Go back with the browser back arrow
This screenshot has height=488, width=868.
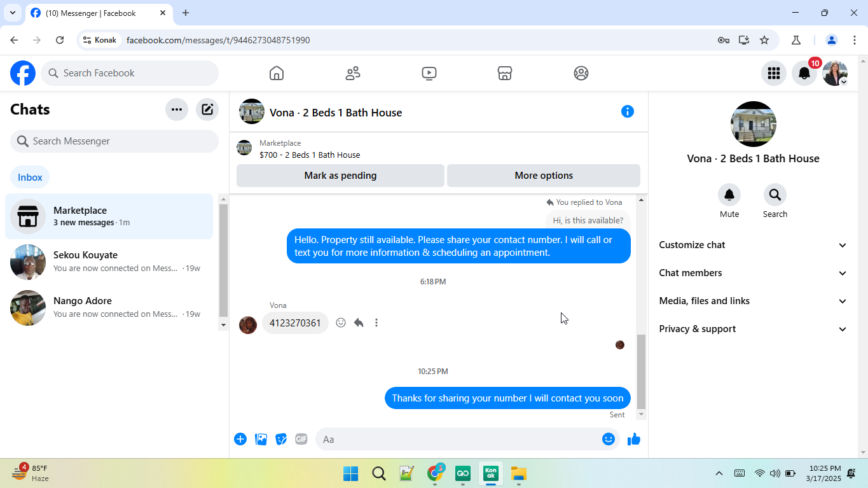[x=14, y=40]
